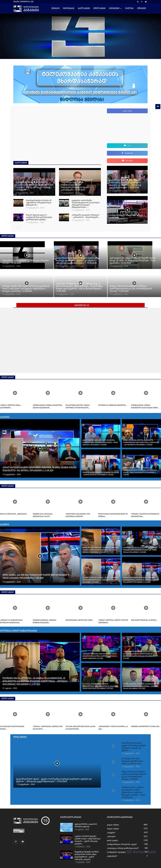Click the YouTube icon in top bar
The image size is (161, 868).
click(x=146, y=2)
